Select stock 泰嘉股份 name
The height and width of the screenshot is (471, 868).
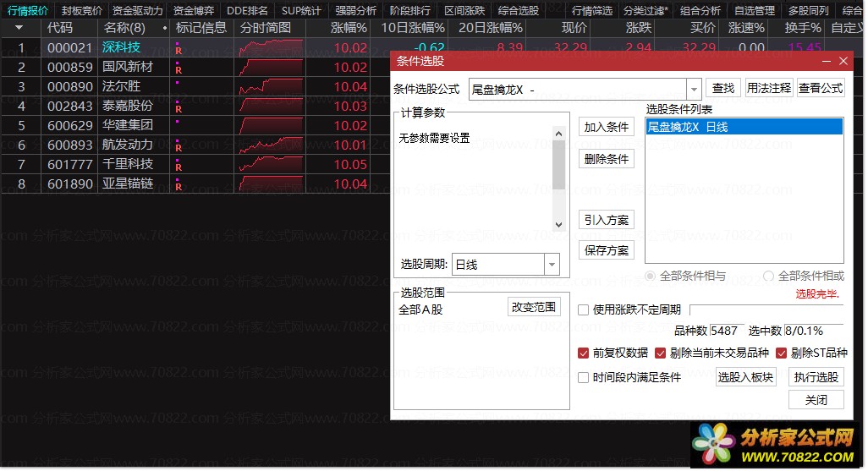pos(127,106)
